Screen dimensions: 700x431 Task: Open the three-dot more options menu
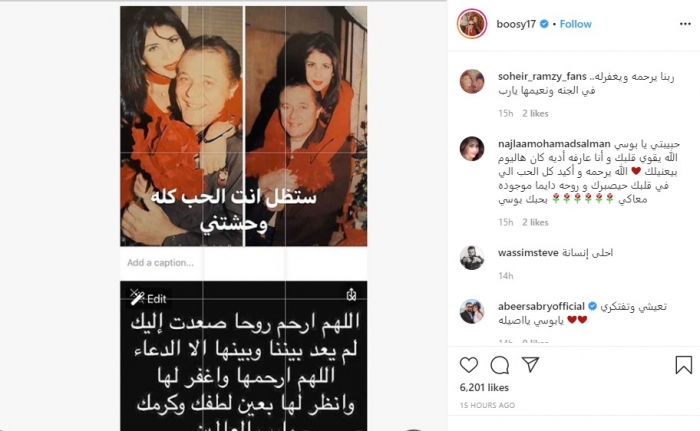[x=685, y=24]
